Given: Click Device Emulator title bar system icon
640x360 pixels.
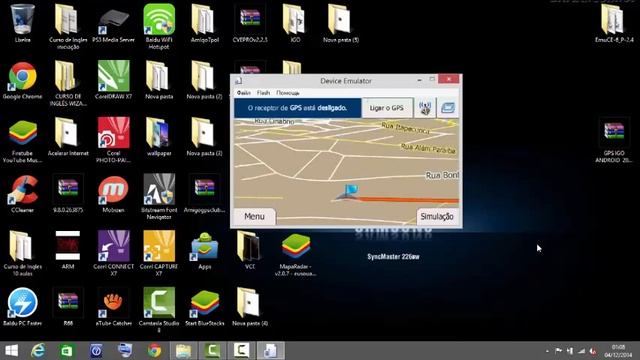Looking at the screenshot, I should (x=239, y=81).
